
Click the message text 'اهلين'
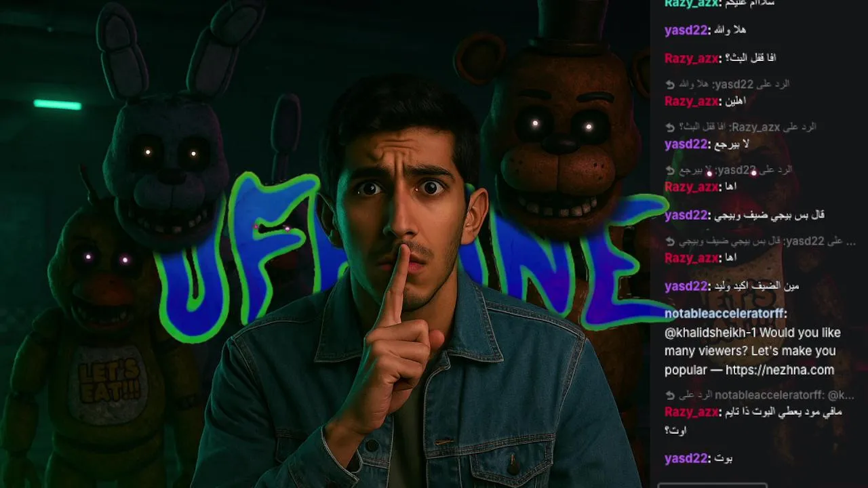(x=736, y=101)
